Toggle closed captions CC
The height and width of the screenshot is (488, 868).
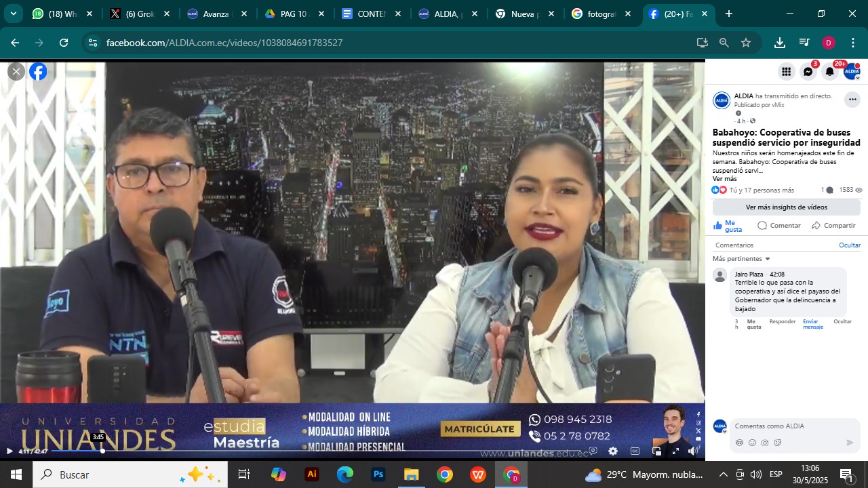635,451
